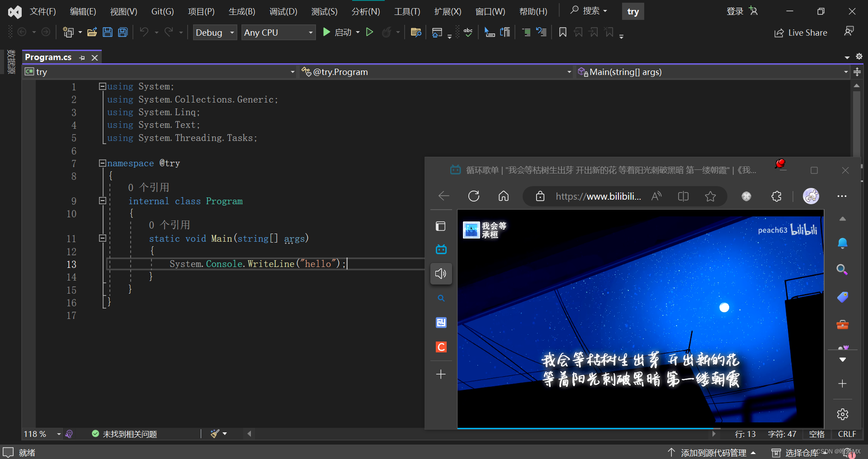Click the red C tab icon

(x=441, y=347)
